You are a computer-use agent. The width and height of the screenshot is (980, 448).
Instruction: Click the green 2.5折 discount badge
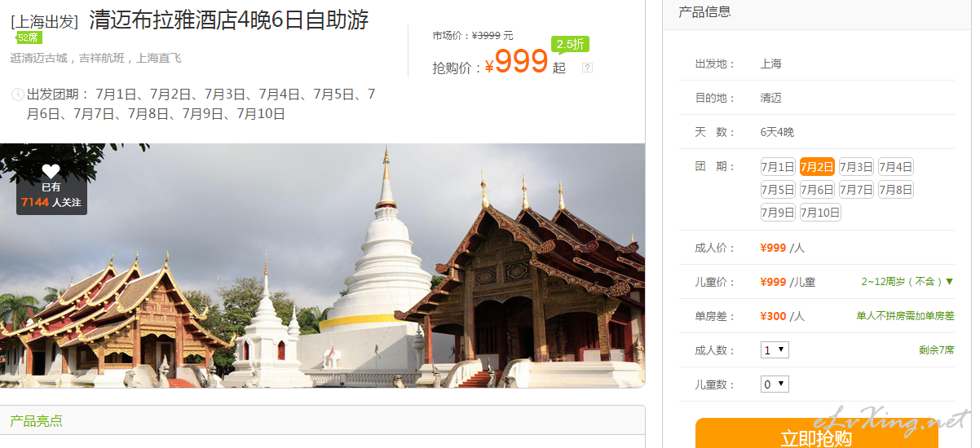[570, 44]
